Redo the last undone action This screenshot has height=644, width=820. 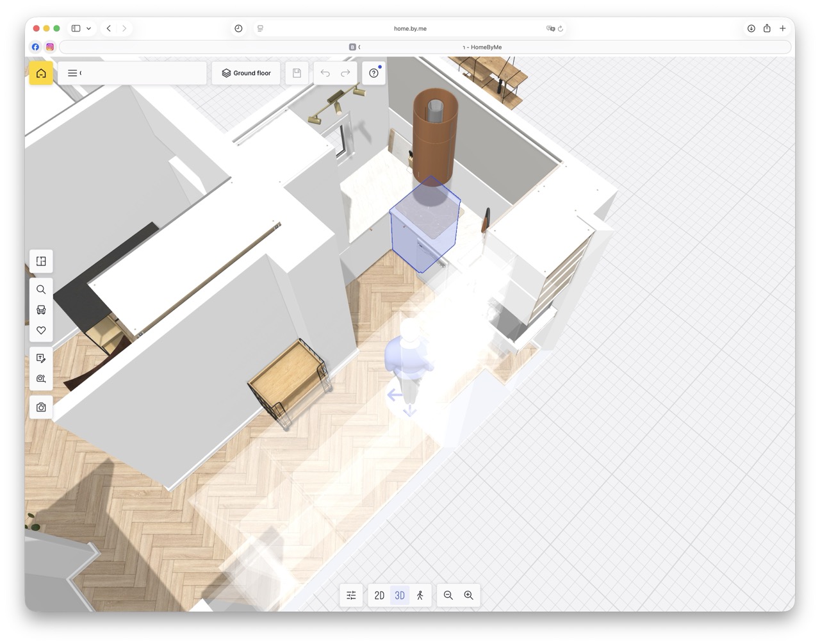345,73
